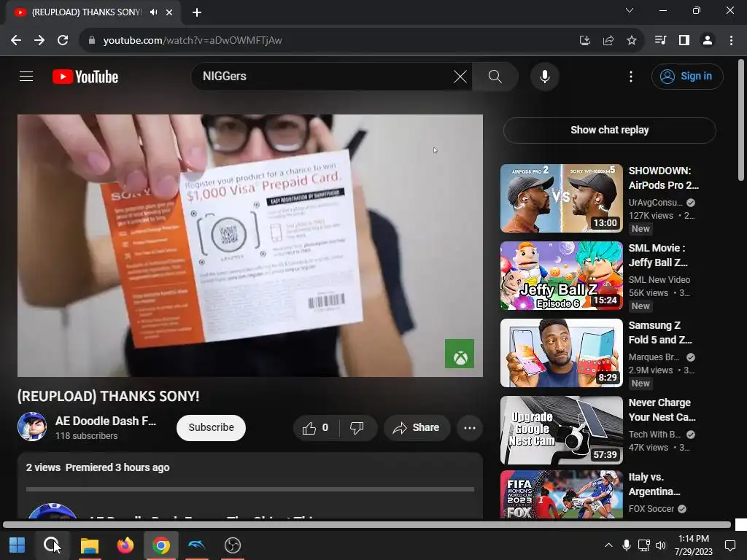Open media controls icon in toolbar
This screenshot has width=747, height=560.
tap(660, 41)
